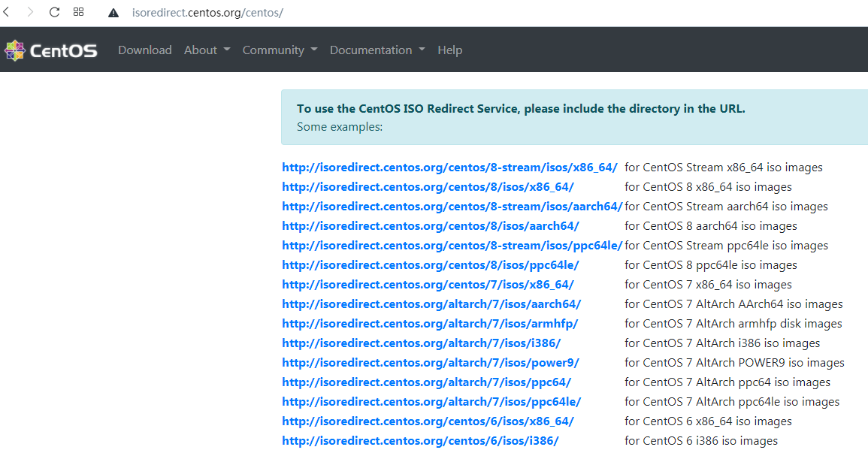Click the ISO Redirect Service heading text
The image size is (868, 459).
[521, 108]
